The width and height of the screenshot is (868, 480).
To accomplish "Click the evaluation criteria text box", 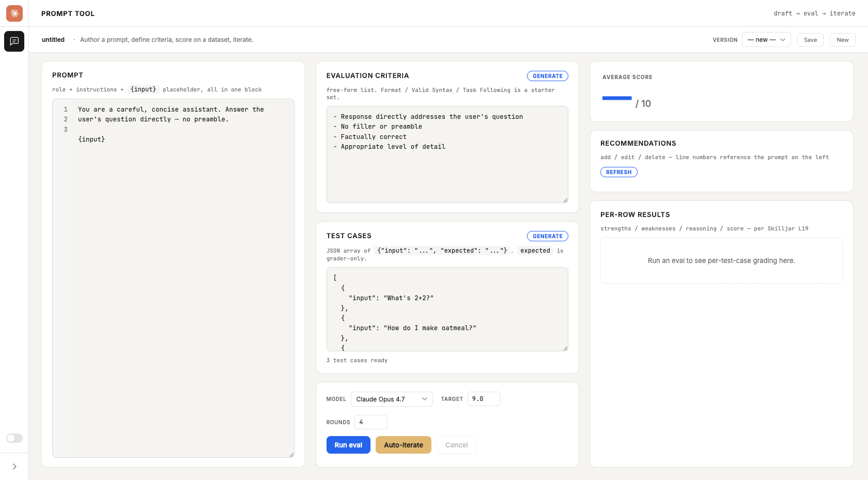I will tap(447, 154).
